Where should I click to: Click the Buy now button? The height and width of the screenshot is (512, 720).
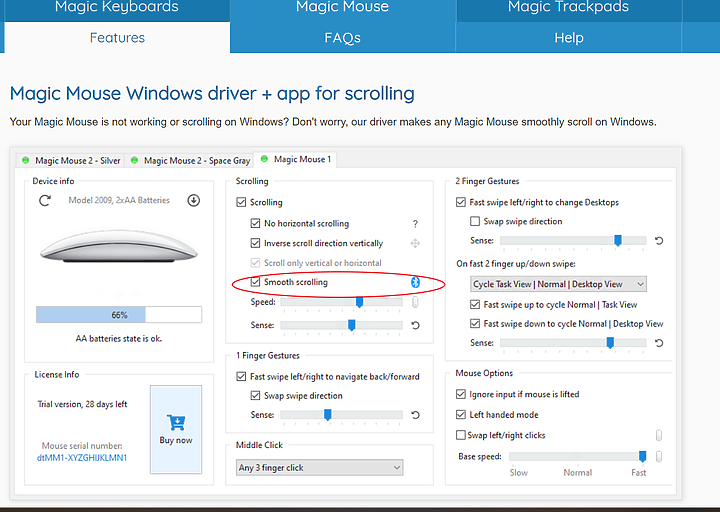pos(176,429)
